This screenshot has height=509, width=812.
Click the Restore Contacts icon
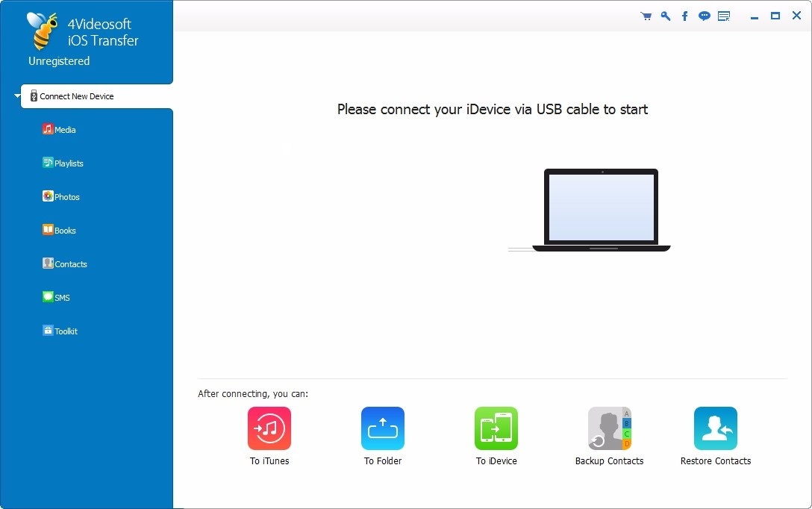click(714, 428)
